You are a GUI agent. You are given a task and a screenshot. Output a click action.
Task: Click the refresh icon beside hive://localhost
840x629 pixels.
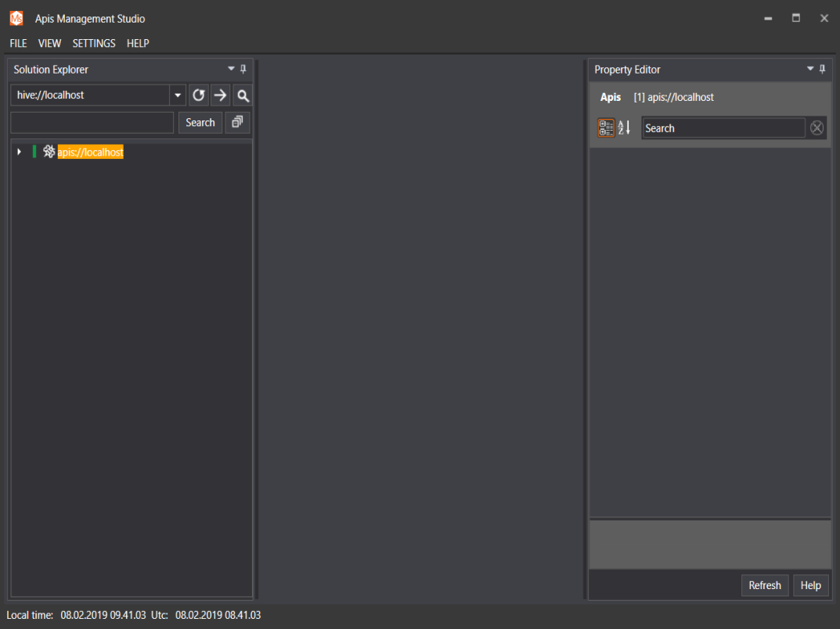199,95
